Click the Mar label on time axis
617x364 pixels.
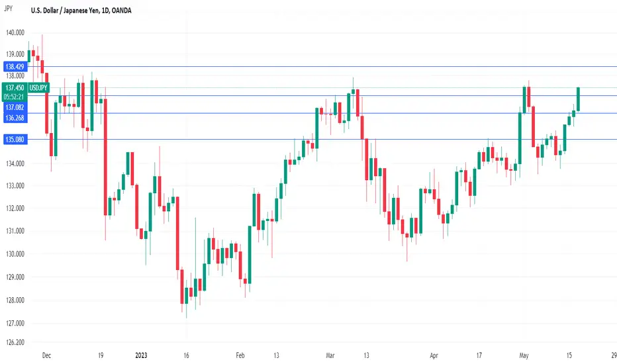pos(330,355)
